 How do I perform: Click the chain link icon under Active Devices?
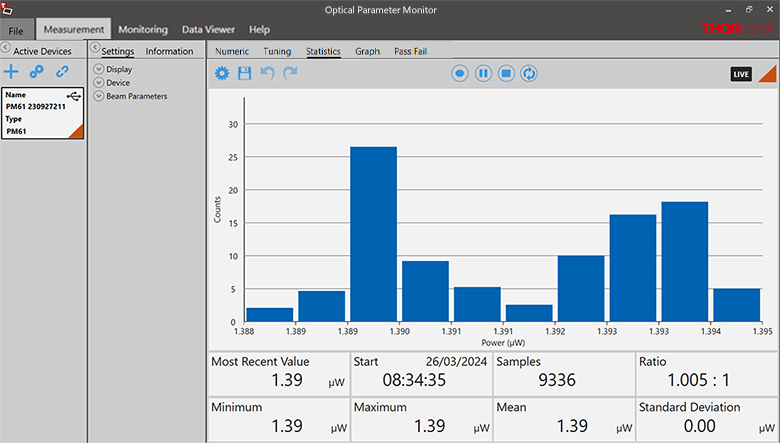pyautogui.click(x=62, y=72)
